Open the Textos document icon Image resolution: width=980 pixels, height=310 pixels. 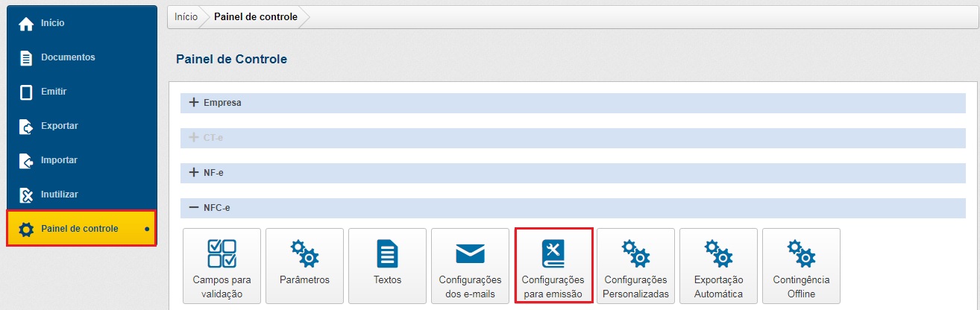coord(387,254)
